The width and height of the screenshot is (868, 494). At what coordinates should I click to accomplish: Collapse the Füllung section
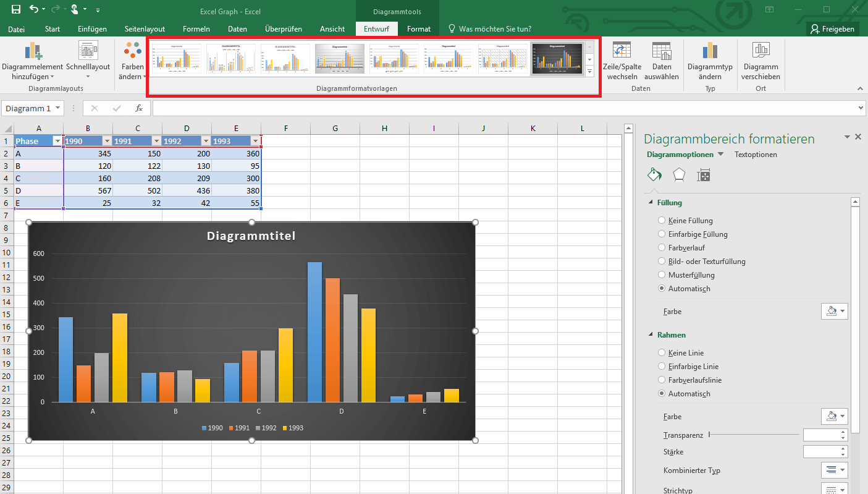coord(651,203)
